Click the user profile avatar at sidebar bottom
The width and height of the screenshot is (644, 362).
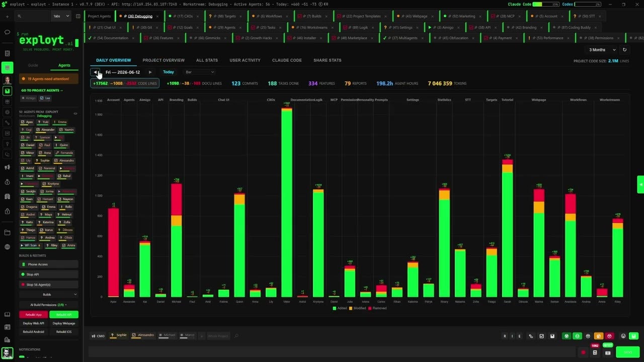(7, 352)
